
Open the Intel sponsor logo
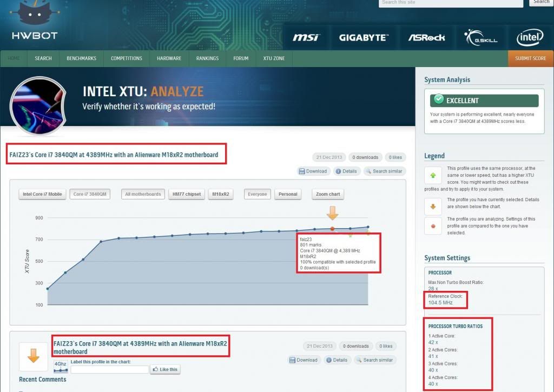pos(530,37)
